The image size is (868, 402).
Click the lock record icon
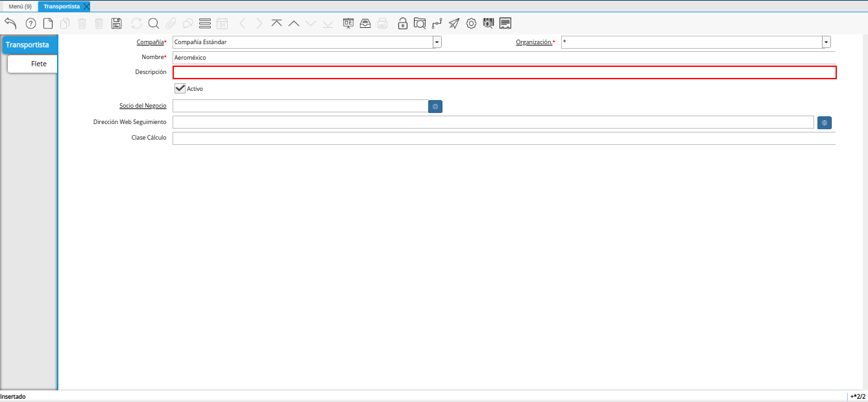403,23
